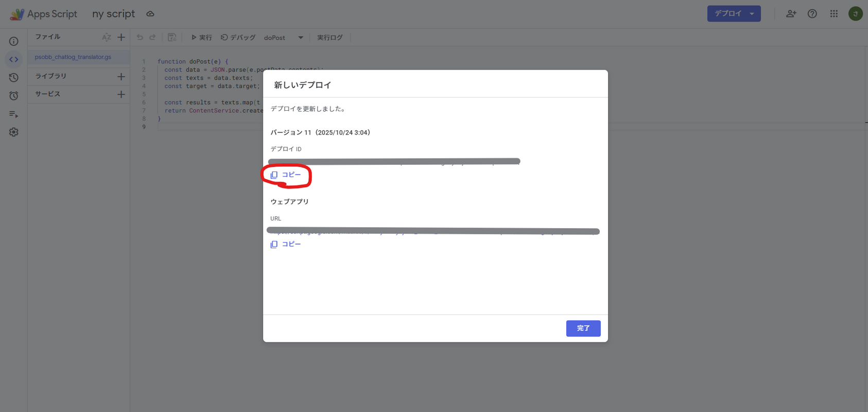Viewport: 868px width, 412px height.
Task: Open the Overview info icon in sidebar
Action: coord(14,41)
